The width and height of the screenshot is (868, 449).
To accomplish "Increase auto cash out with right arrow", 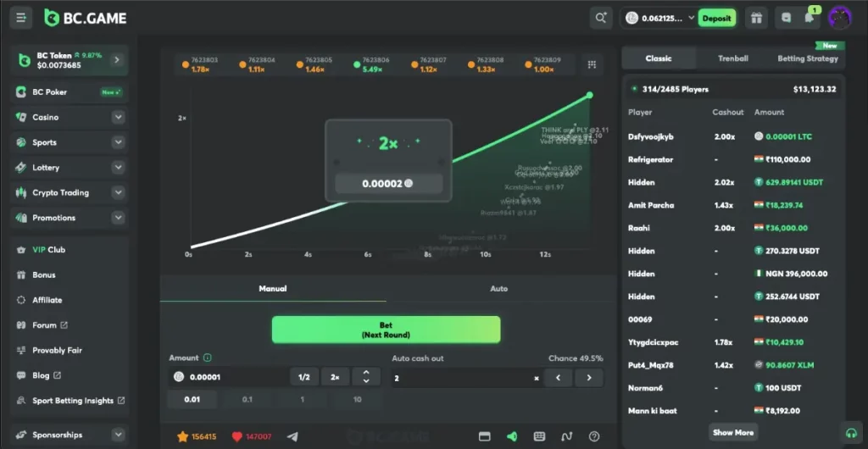I will tap(589, 378).
